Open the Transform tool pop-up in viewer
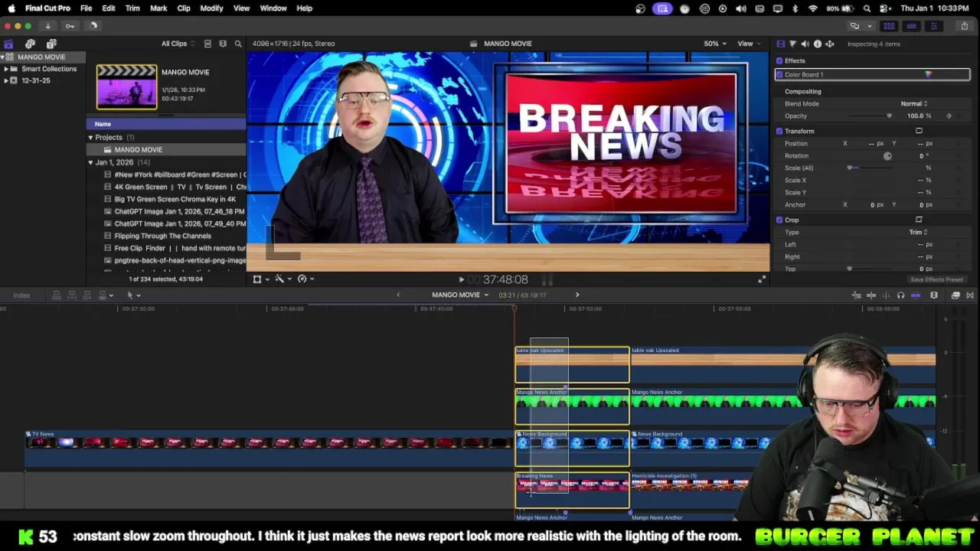Screen dimensions: 980x551 (x=261, y=279)
